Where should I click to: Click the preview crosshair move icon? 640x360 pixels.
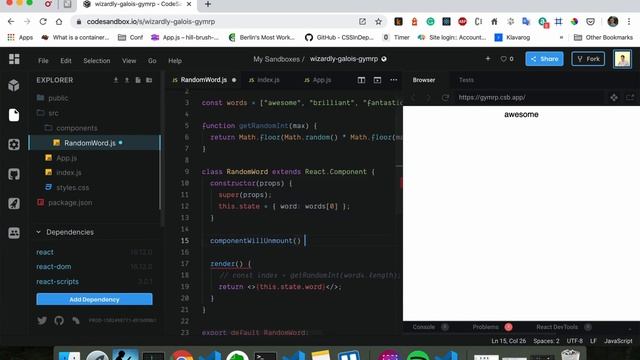614,98
